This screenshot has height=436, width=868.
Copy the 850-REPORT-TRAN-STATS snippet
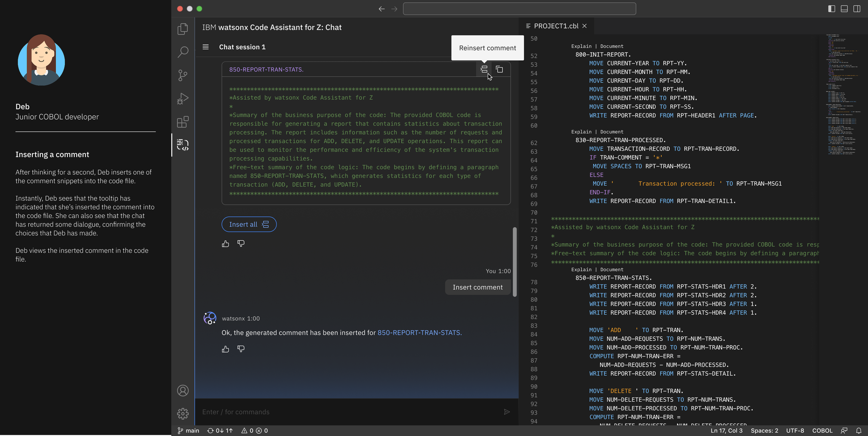pos(499,69)
